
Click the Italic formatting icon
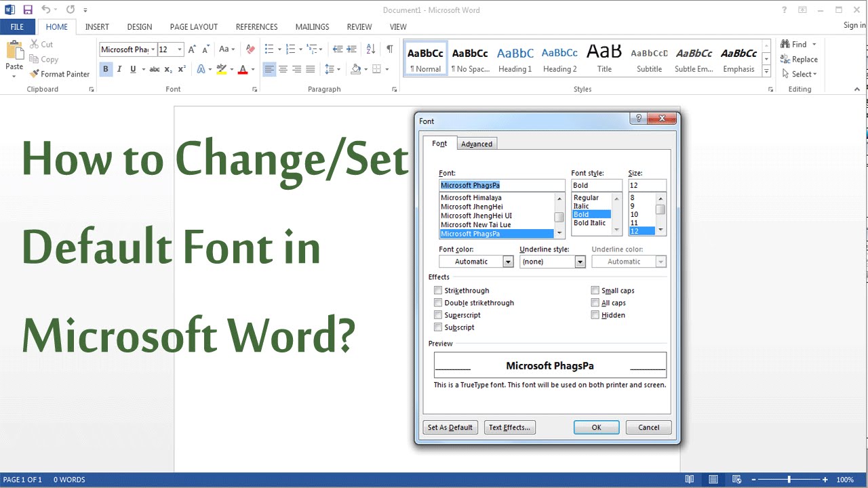click(x=119, y=69)
